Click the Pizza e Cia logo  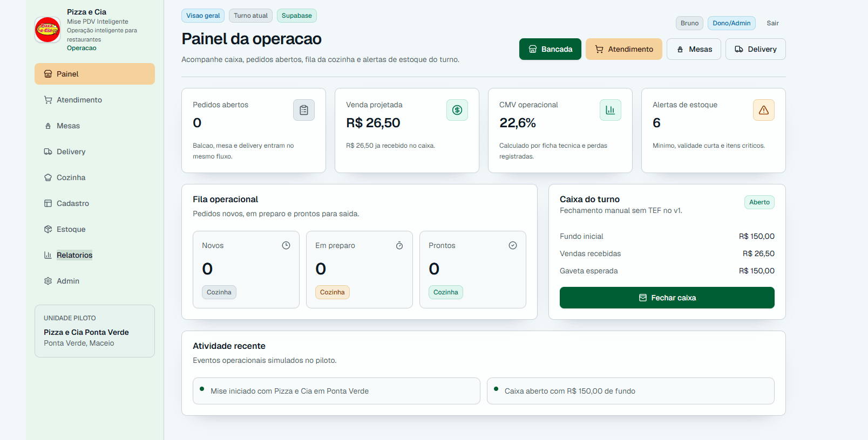pos(48,29)
